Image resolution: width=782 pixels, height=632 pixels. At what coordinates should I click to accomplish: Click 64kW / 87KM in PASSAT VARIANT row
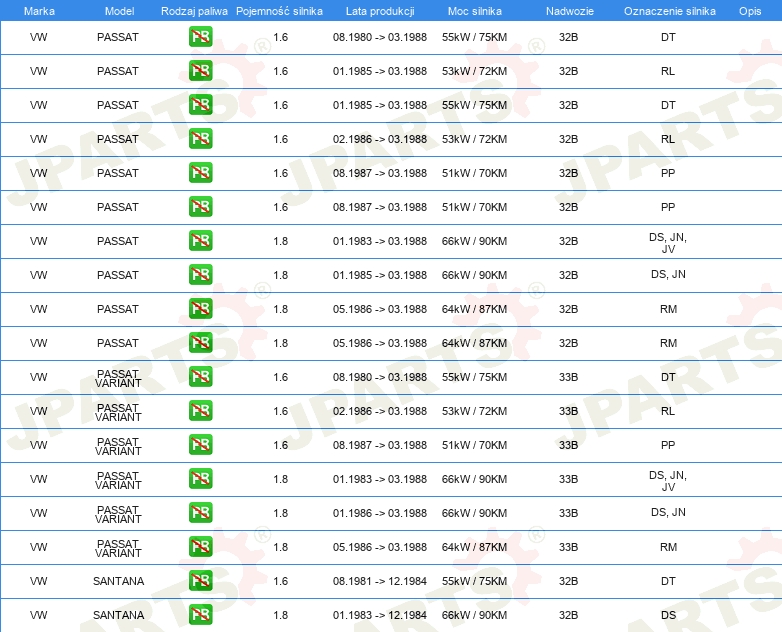tap(474, 547)
